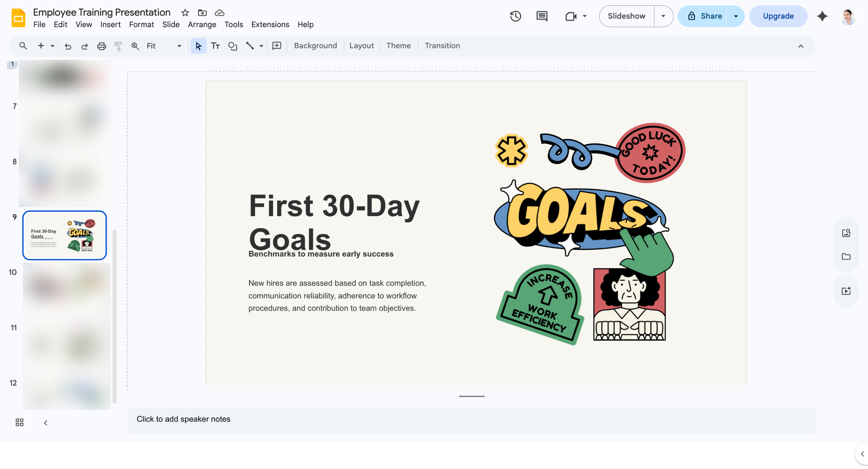Expand the new slide layout arrow

coord(52,46)
